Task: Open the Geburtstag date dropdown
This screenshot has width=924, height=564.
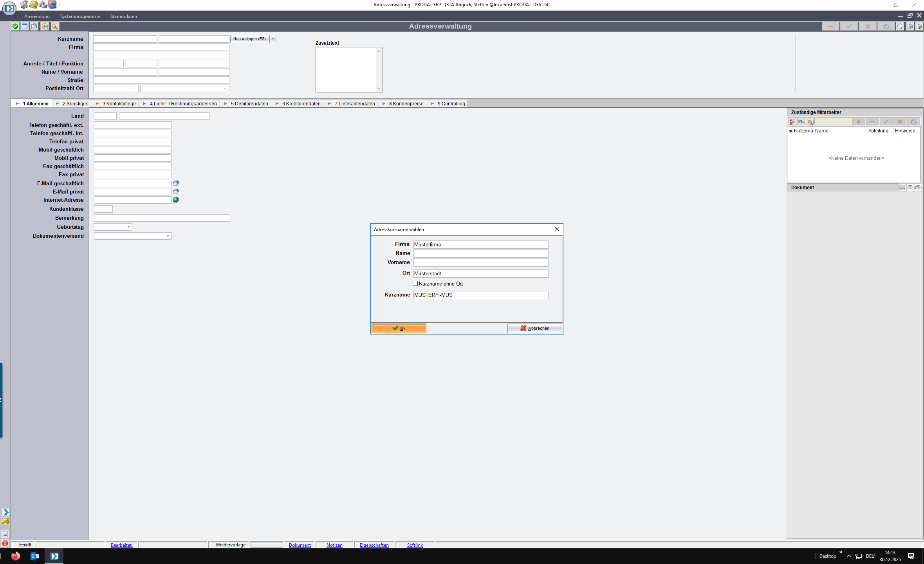Action: [128, 227]
